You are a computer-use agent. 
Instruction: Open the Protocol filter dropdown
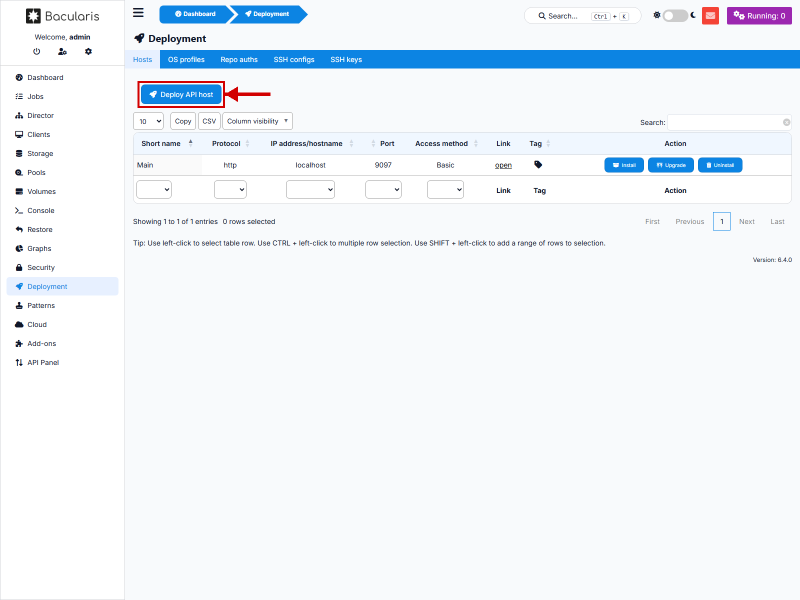(x=230, y=190)
